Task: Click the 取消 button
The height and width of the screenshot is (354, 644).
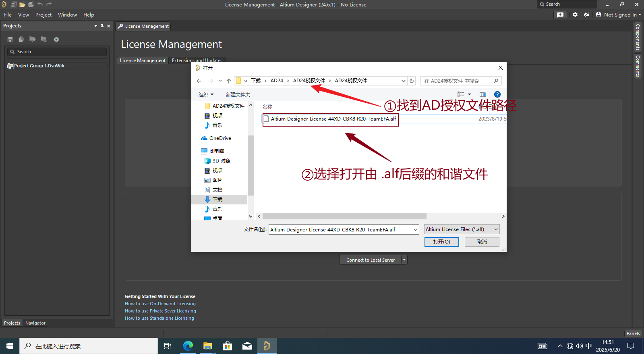Action: (x=482, y=242)
